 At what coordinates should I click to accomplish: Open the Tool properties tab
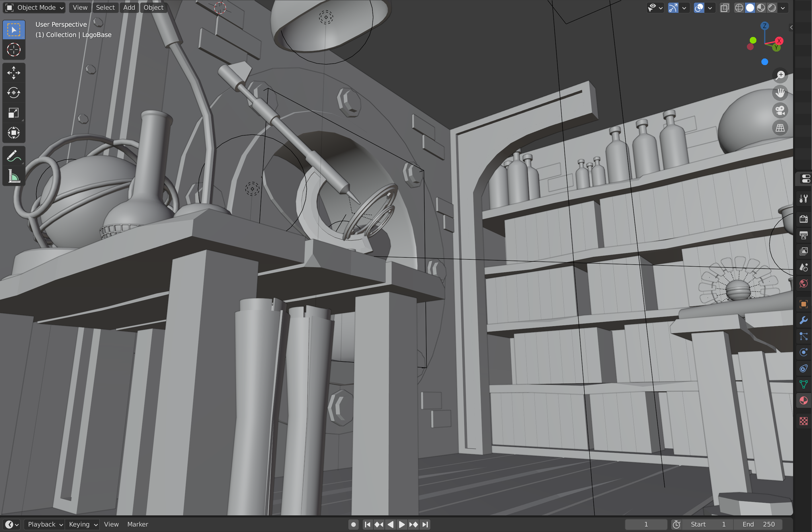tap(803, 199)
